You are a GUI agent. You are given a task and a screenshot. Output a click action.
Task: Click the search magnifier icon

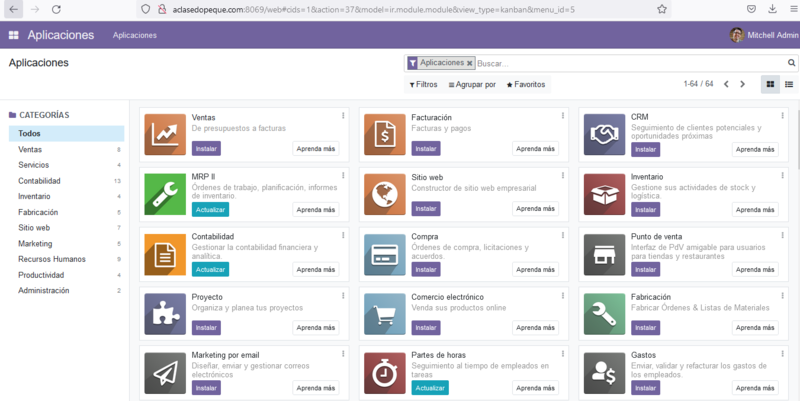coord(791,63)
